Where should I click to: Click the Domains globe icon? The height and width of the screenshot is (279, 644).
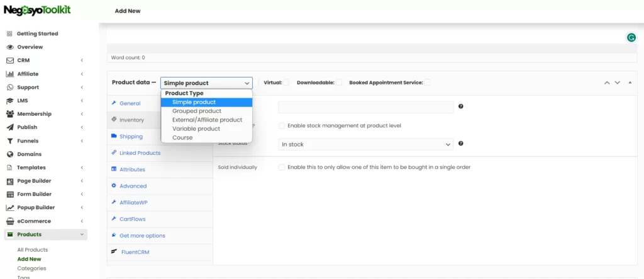(10, 154)
